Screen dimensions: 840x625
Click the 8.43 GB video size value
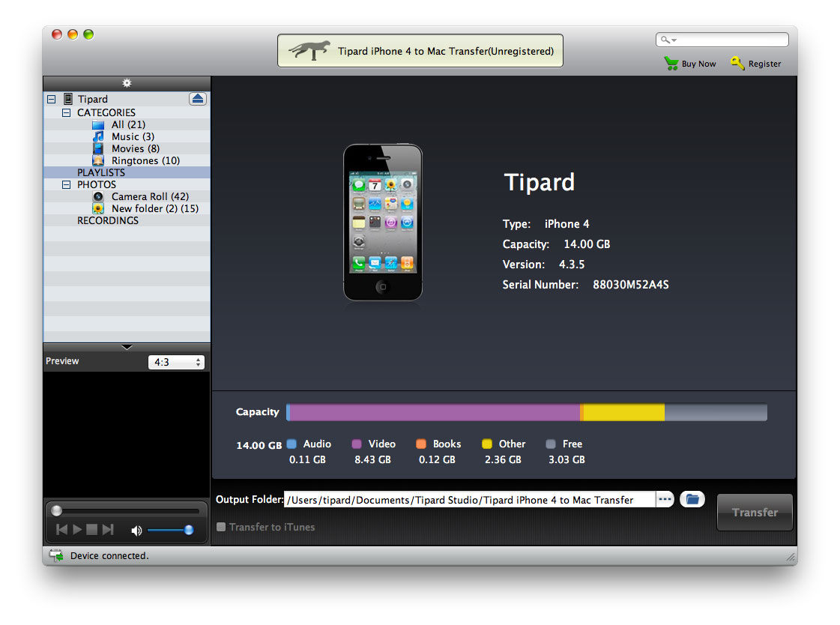point(373,459)
